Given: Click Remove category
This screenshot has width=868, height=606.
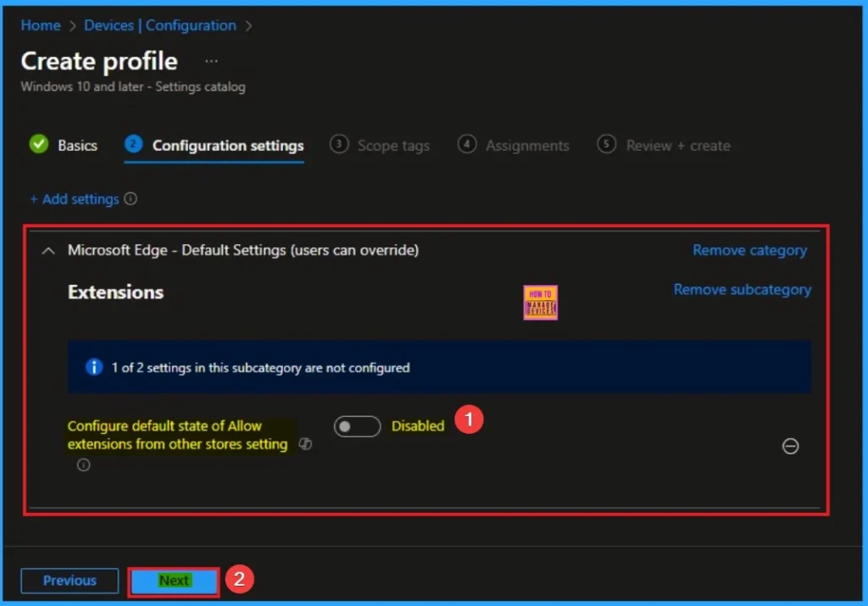Looking at the screenshot, I should [x=749, y=250].
